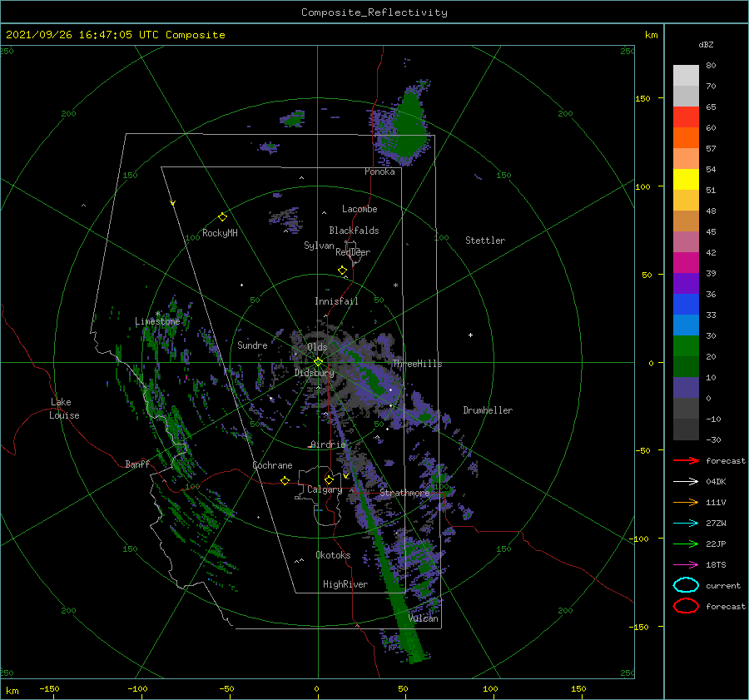The width and height of the screenshot is (749, 700).
Task: Select the red 'forecast' ellipse legend icon
Action: (686, 606)
